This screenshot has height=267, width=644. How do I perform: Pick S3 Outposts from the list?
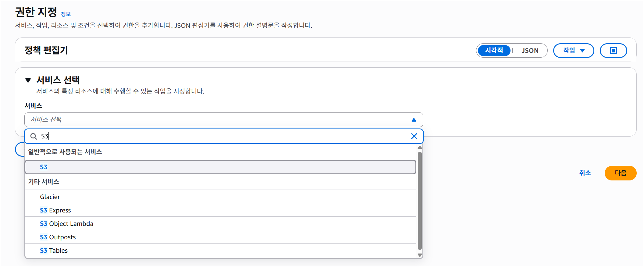[220, 237]
